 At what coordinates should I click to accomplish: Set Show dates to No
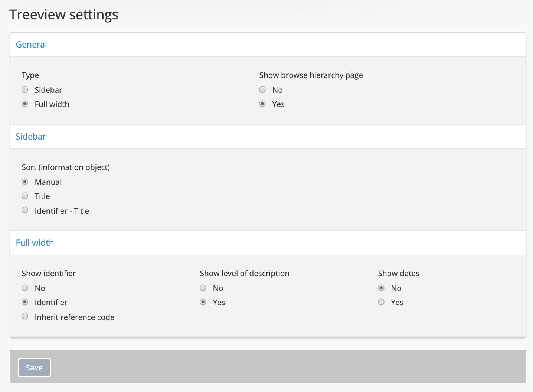(x=381, y=288)
